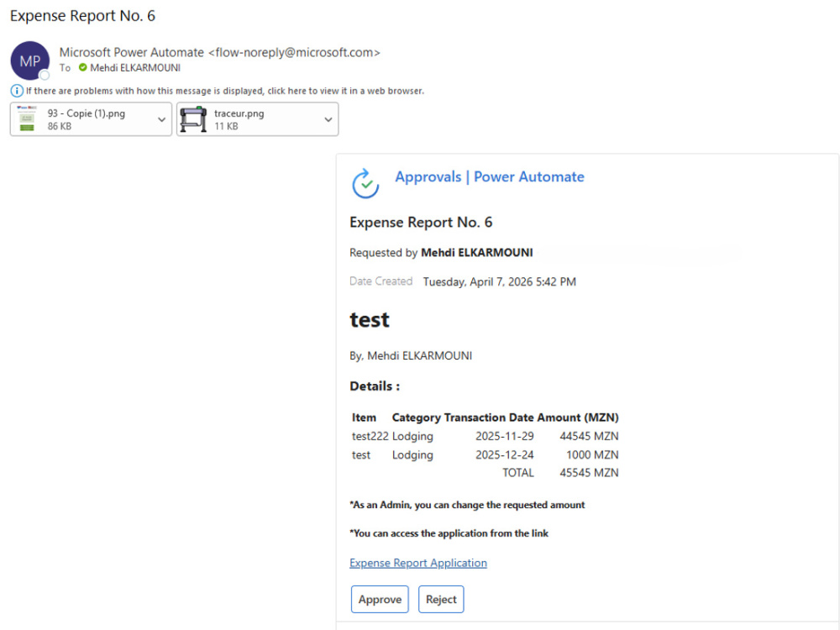Click the By, Mehdi ELKARMOUNI line

411,355
